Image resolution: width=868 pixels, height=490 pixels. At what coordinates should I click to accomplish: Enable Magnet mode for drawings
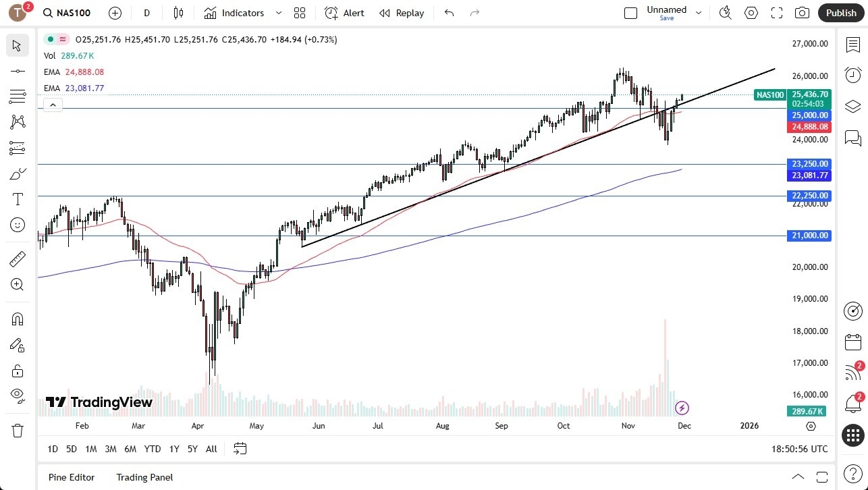tap(17, 319)
